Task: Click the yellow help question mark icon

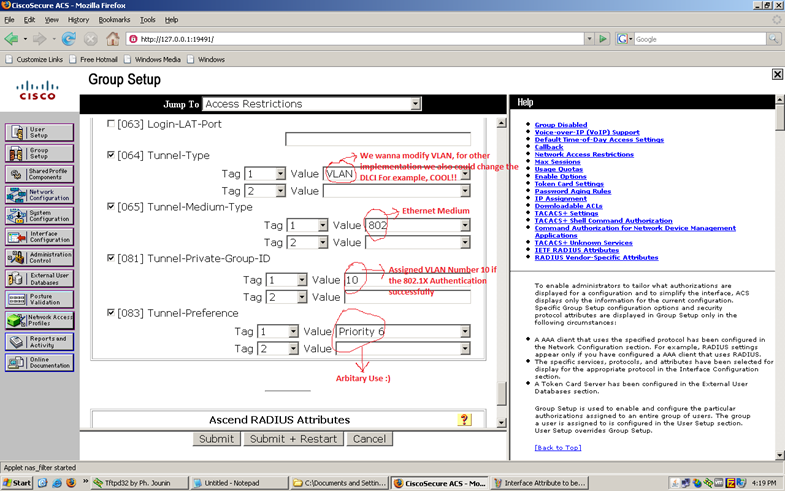Action: coord(464,419)
